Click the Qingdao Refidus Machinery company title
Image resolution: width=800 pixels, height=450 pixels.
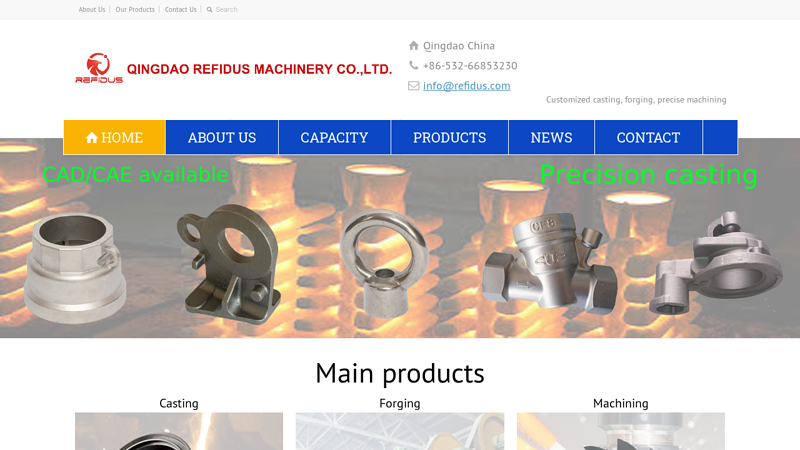point(259,69)
